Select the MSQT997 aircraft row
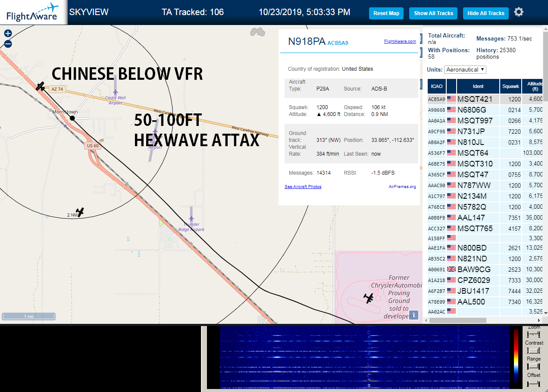This screenshot has width=548, height=392. (485, 121)
